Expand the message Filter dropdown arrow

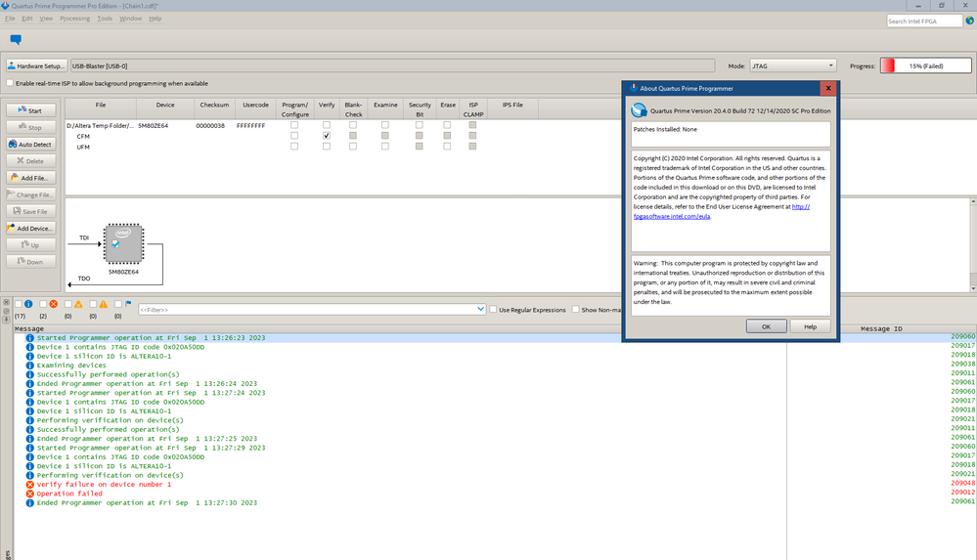point(480,309)
